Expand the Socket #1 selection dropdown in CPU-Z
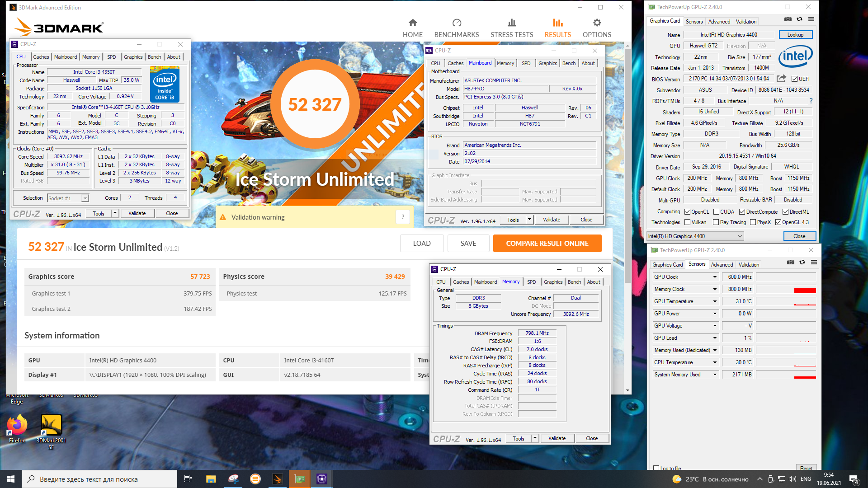This screenshot has height=488, width=868. [85, 198]
